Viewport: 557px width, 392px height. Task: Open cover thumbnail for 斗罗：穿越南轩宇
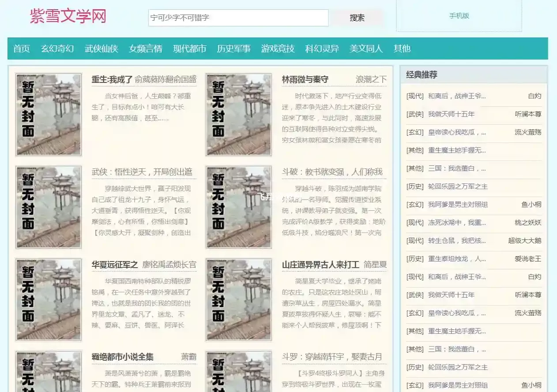[239, 371]
